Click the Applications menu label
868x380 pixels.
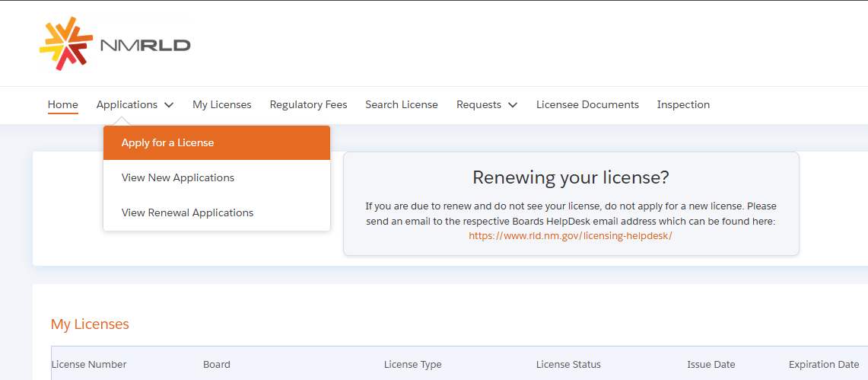click(127, 105)
